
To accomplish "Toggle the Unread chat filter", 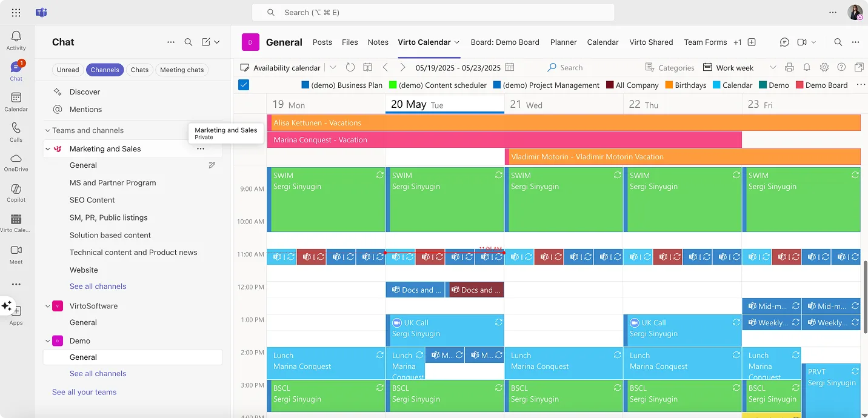I will coord(67,70).
